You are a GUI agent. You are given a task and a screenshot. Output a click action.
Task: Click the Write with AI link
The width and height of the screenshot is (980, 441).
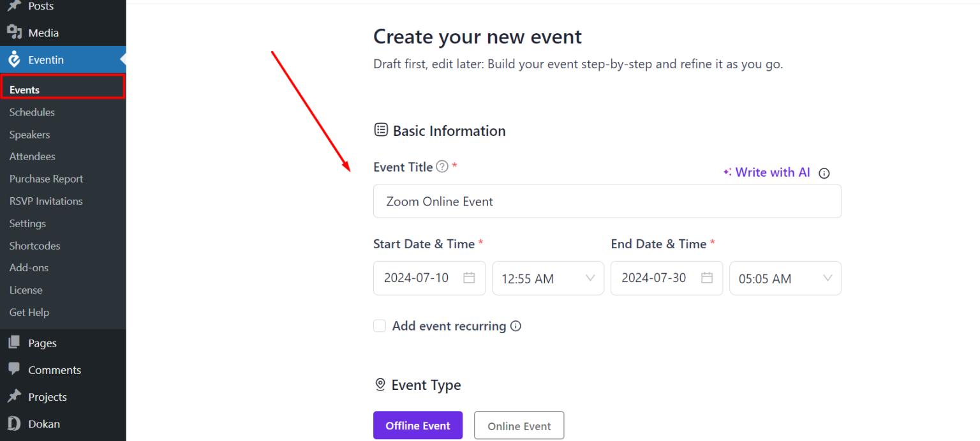772,172
